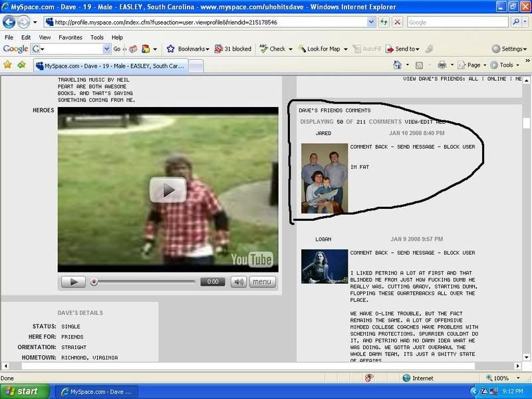Click the video seek slider handle
This screenshot has width=532, height=399.
click(94, 282)
